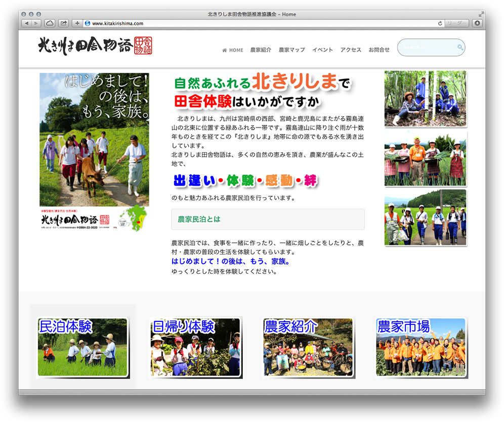Open the お問合せ contact link
The height and width of the screenshot is (422, 504).
point(379,50)
